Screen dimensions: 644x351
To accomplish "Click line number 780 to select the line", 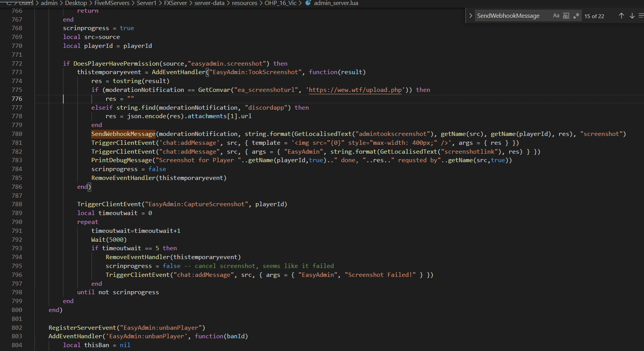I will [17, 134].
